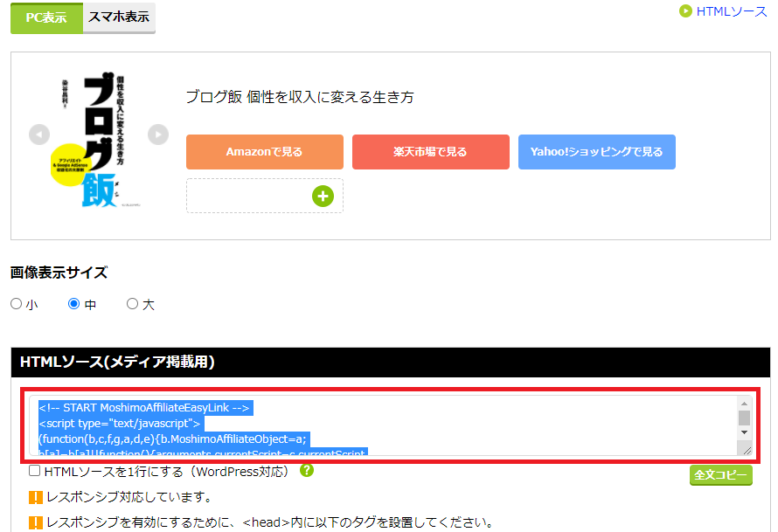Click the 楽天市場で見る button
Viewport: 778px width, 532px height.
pos(431,152)
